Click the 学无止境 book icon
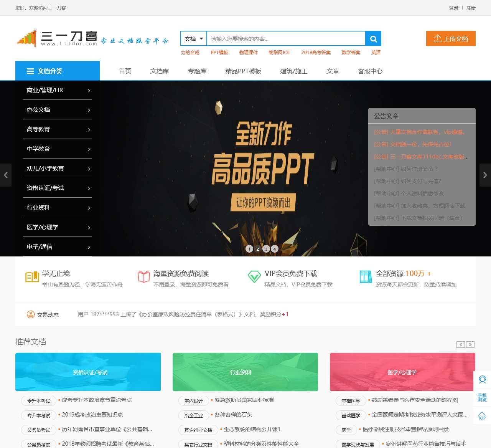Screen dimensions: 491x448 click(x=32, y=277)
